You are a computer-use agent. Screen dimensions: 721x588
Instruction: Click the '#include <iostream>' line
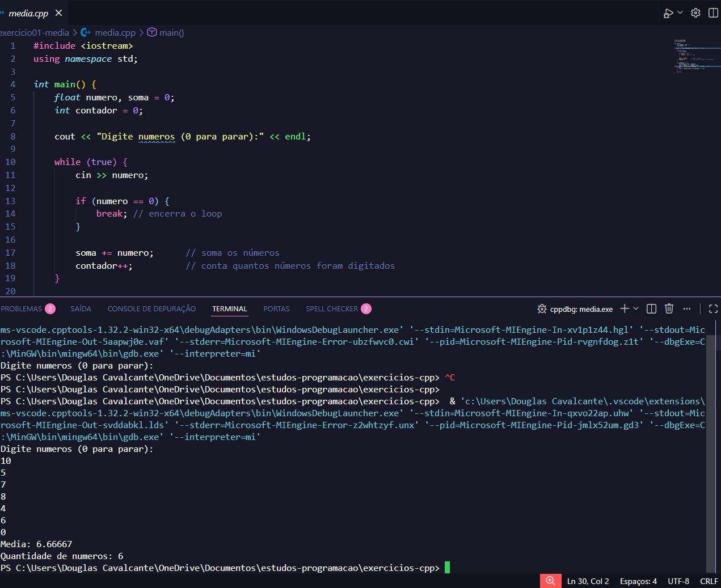click(x=83, y=46)
